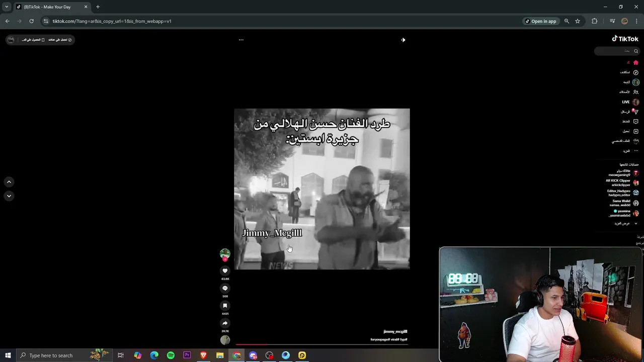Screen dimensions: 644x362
Task: Open Task View on the taskbar
Action: point(121,355)
